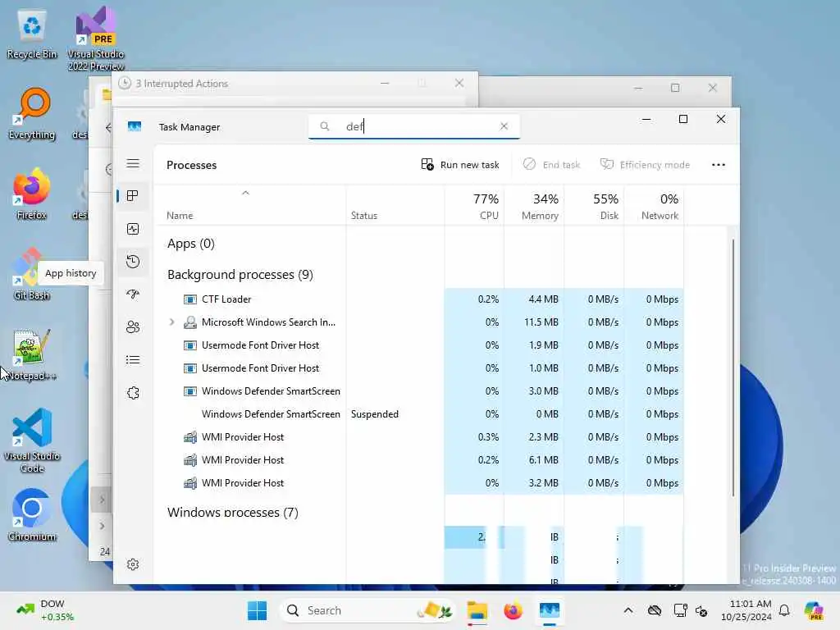Sort by Status column header
Viewport: 840px width, 630px height.
(x=364, y=216)
